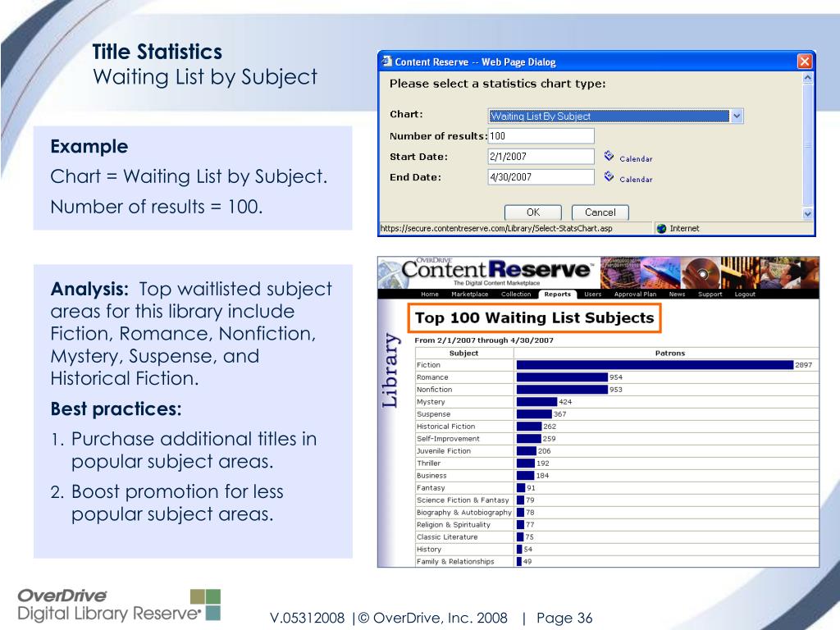Click the OverDrive Digital Library Reserve logo
Viewport: 840px width, 630px height.
click(x=119, y=605)
